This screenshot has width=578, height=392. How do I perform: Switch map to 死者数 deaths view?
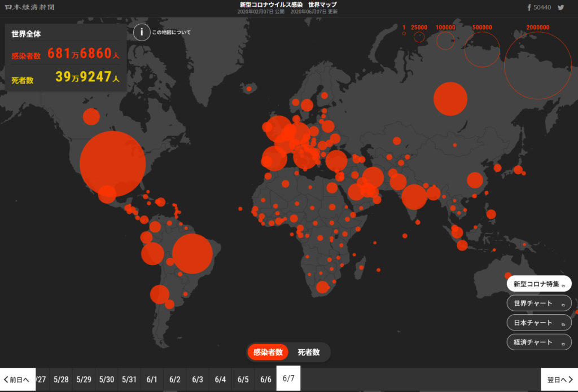309,352
